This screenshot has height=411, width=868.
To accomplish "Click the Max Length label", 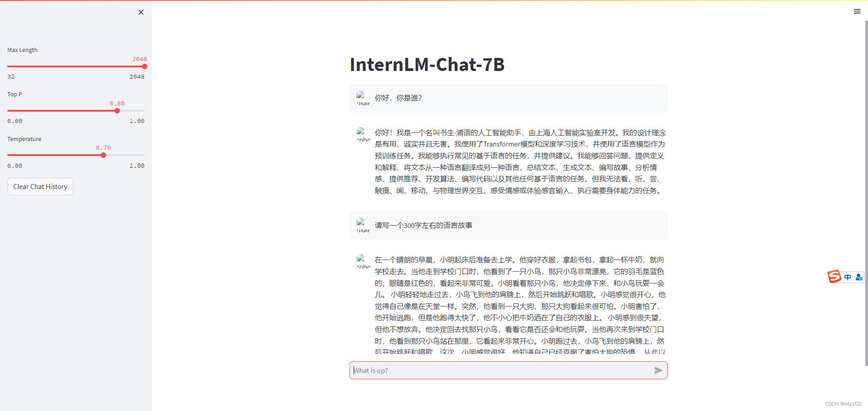I will point(22,50).
